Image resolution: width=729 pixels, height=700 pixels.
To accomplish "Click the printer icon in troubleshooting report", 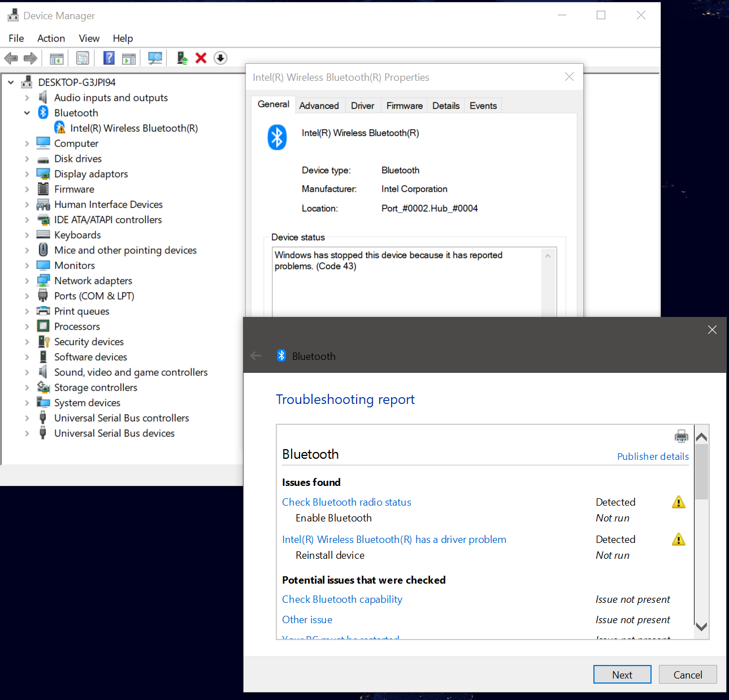I will [x=681, y=436].
